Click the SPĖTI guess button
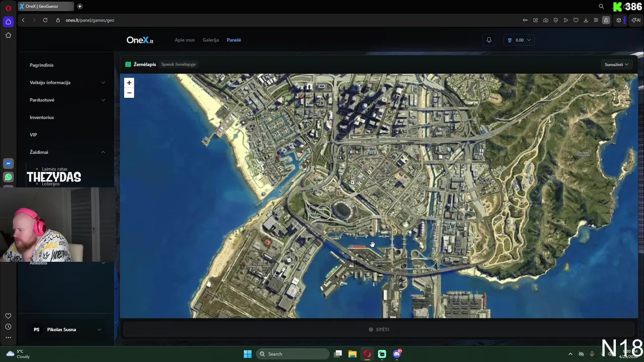This screenshot has height=362, width=644. pos(379,329)
